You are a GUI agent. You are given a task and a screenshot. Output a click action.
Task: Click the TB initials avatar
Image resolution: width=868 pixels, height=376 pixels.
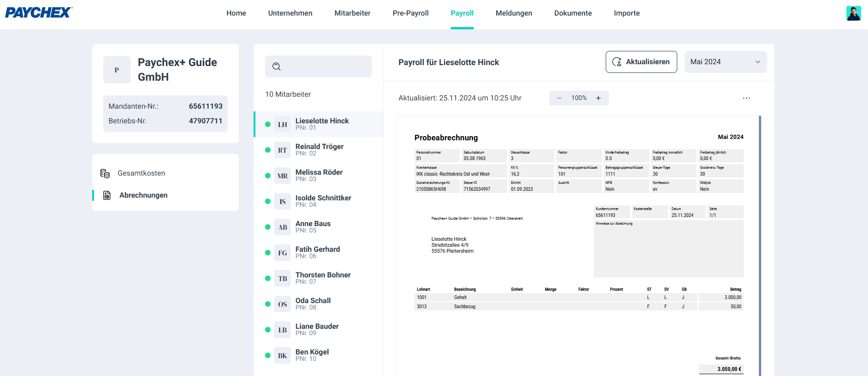tap(282, 278)
